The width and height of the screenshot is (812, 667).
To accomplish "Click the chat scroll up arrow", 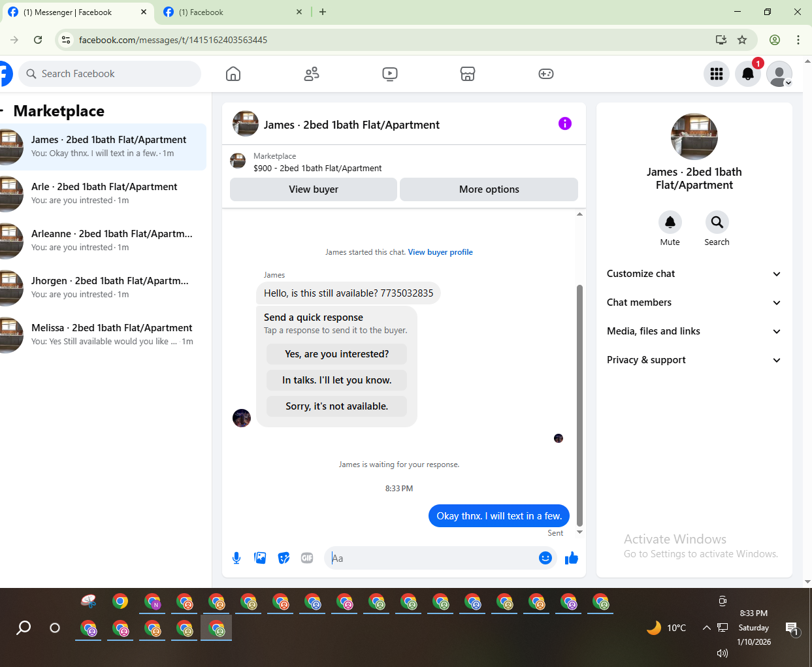I will (x=579, y=214).
